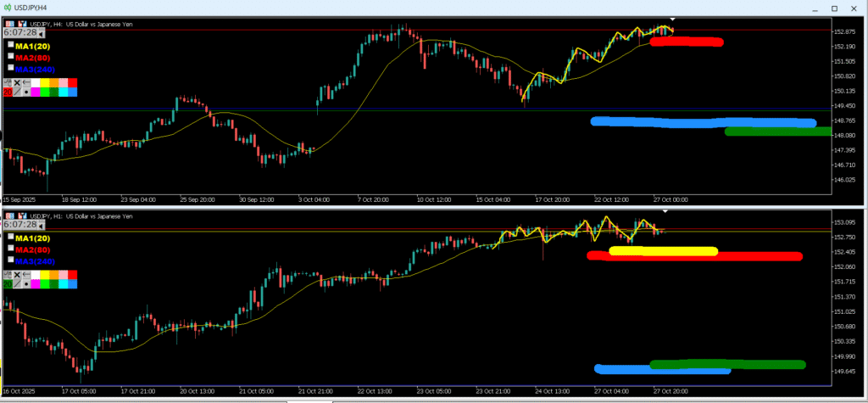
Task: Click the X delete icon in H1 drawing palette
Action: [17, 275]
